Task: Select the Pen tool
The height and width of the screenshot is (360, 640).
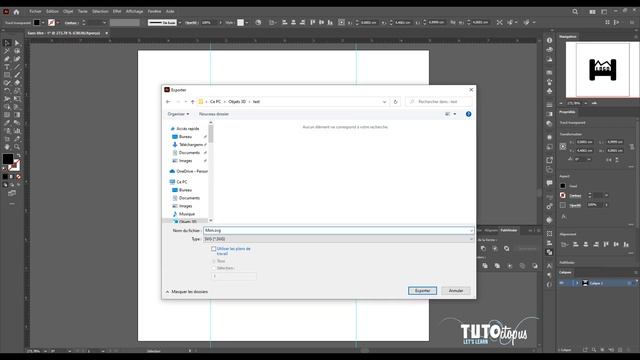Action: coord(7,59)
